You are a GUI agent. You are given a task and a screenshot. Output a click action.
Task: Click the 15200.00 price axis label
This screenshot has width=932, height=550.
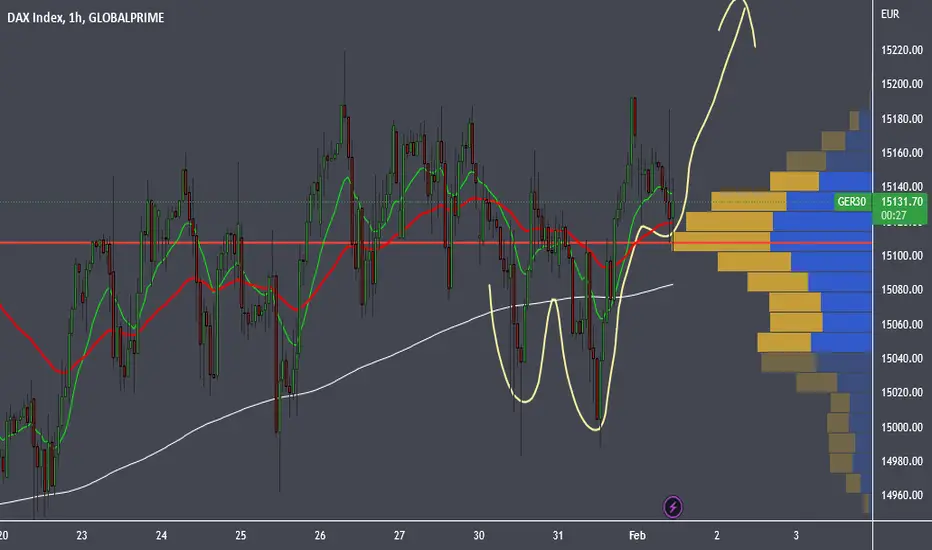pos(902,84)
